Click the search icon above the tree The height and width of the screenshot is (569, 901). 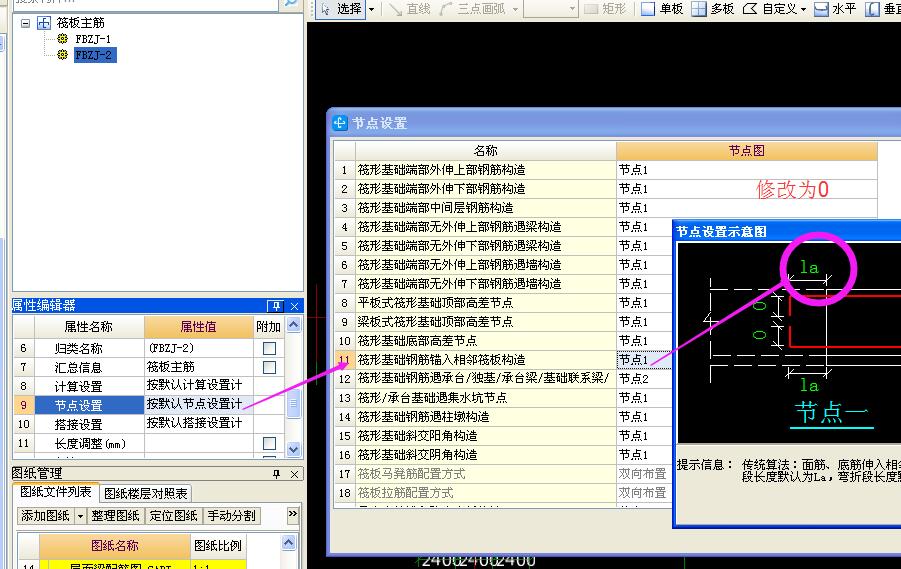pyautogui.click(x=291, y=3)
